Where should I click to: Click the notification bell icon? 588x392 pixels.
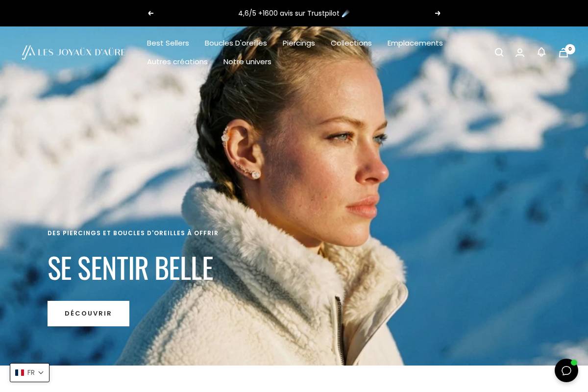pyautogui.click(x=541, y=52)
